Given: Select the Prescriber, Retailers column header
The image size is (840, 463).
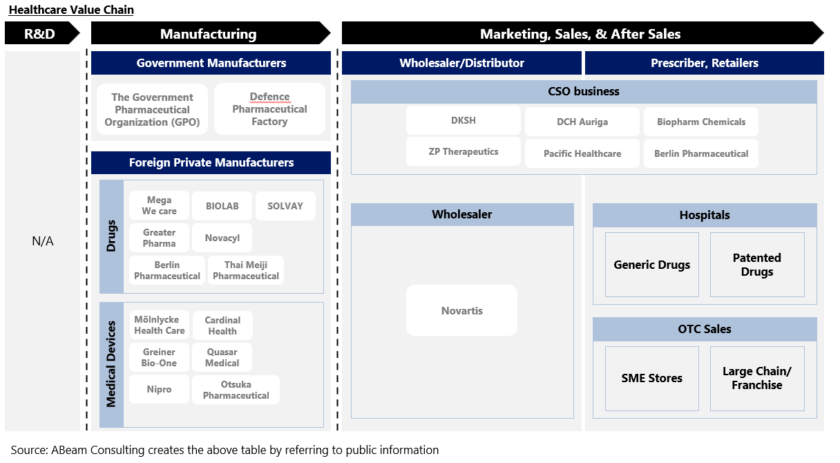Looking at the screenshot, I should point(704,63).
